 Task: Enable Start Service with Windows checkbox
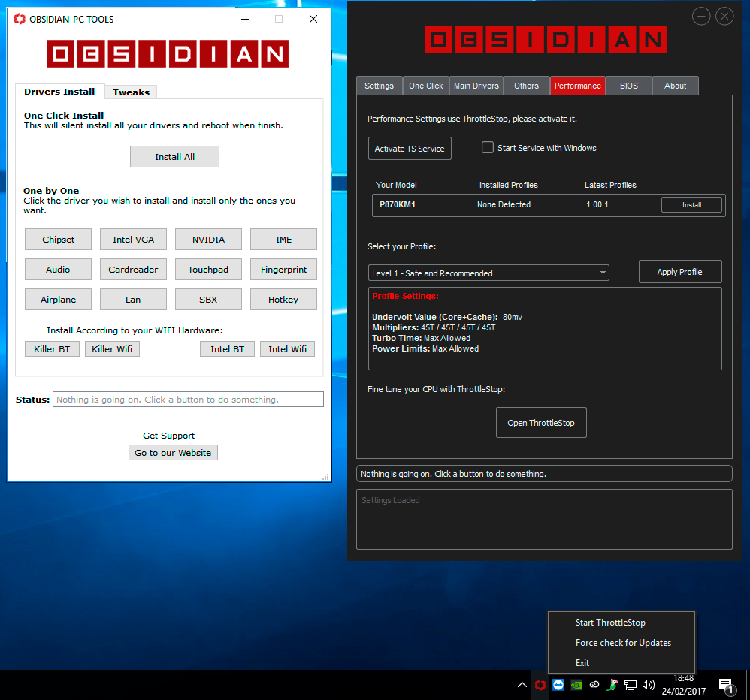(x=488, y=147)
